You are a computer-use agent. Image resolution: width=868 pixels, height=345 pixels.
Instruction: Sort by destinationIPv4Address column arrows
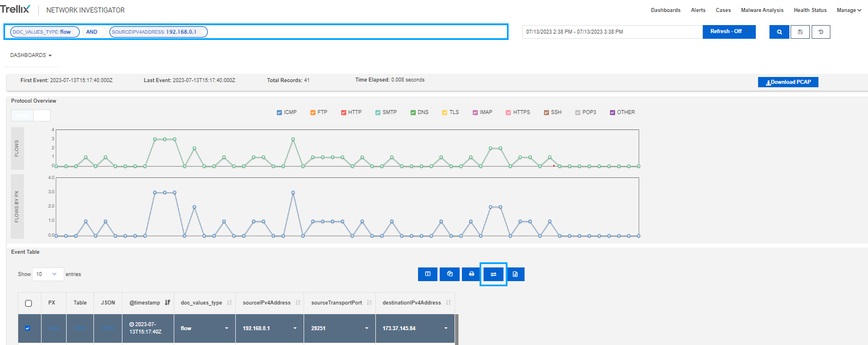448,303
